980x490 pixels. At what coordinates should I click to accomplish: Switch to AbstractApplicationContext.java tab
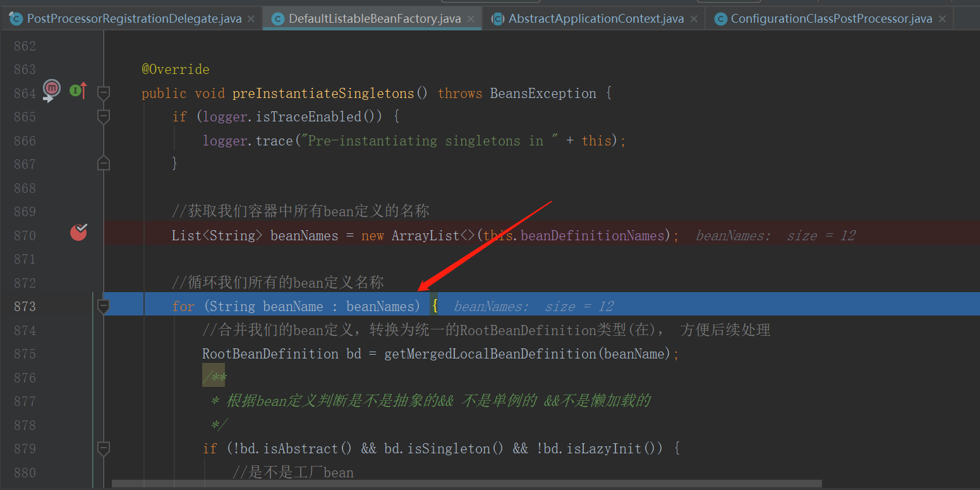click(x=596, y=18)
